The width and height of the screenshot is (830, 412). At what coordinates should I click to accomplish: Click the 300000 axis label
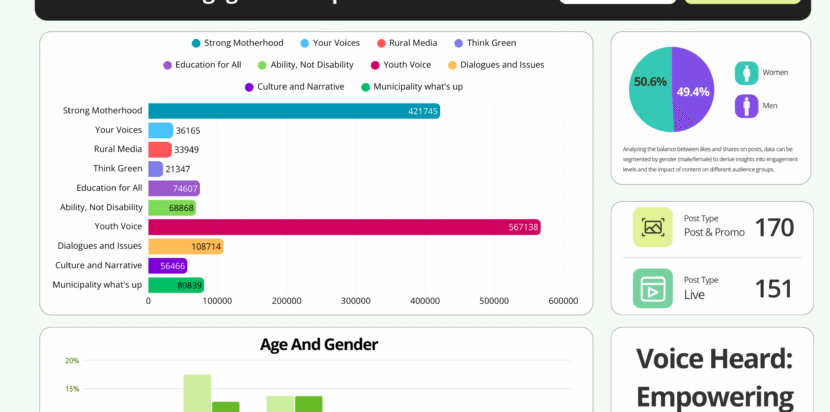click(x=356, y=301)
